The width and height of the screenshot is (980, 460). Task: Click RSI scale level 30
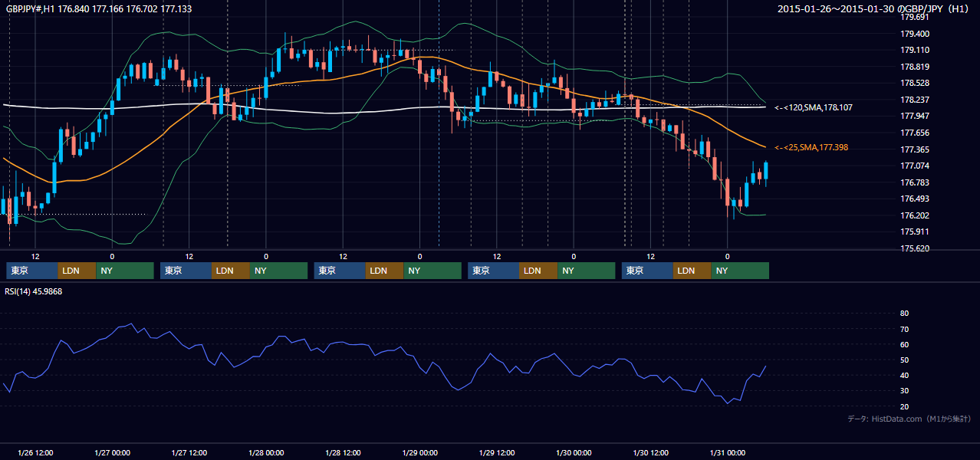pos(905,391)
